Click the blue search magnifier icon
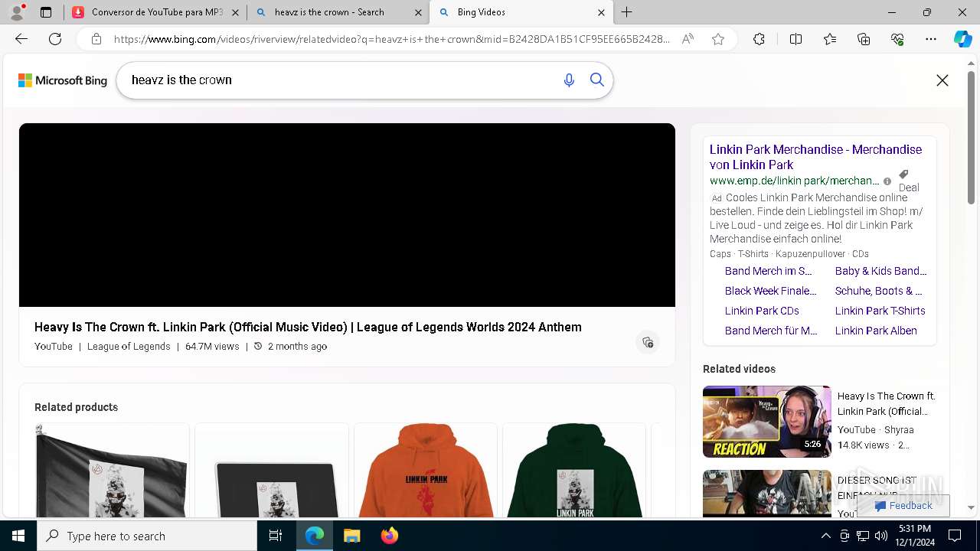This screenshot has height=551, width=980. 597,80
